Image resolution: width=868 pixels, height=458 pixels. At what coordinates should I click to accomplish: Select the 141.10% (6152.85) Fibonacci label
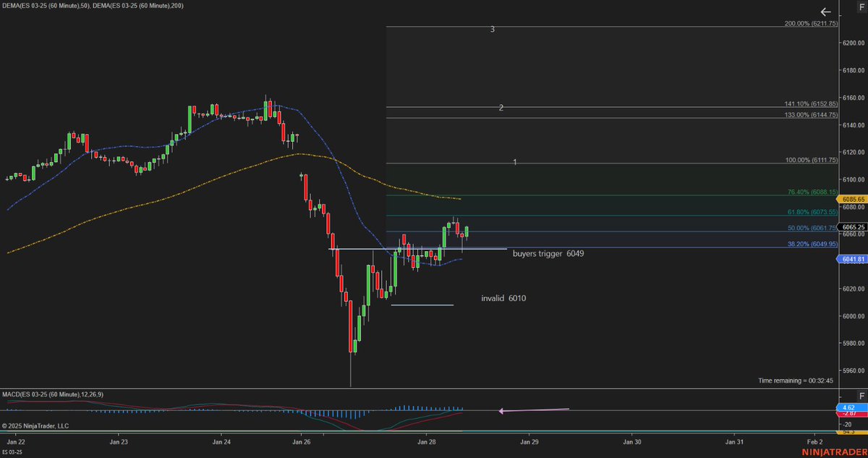(811, 103)
